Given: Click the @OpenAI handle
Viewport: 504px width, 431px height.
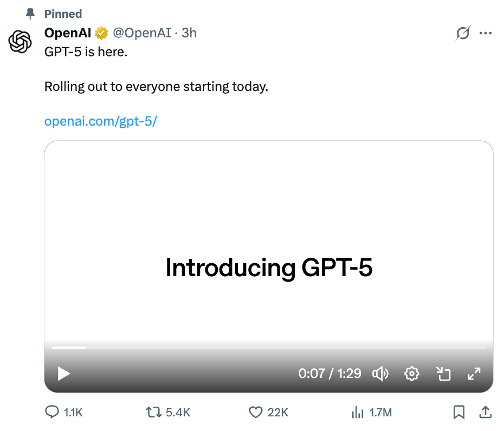Looking at the screenshot, I should click(141, 33).
